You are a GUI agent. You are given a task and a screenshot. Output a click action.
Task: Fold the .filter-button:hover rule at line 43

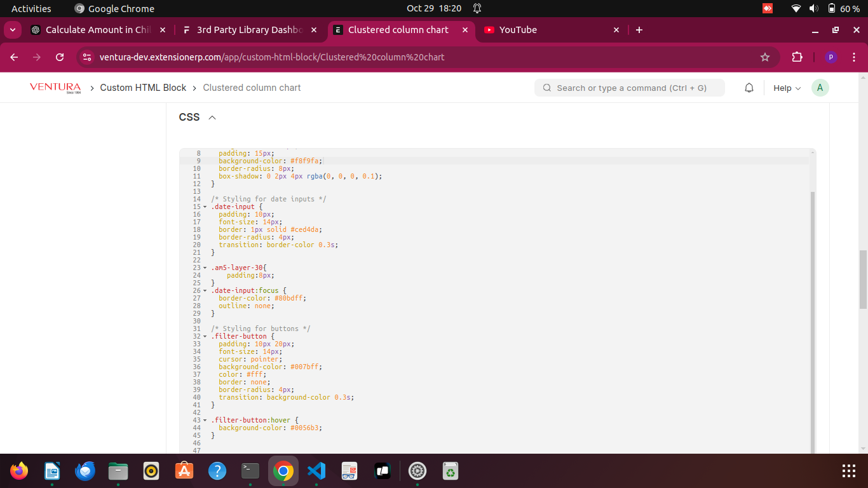tap(205, 420)
